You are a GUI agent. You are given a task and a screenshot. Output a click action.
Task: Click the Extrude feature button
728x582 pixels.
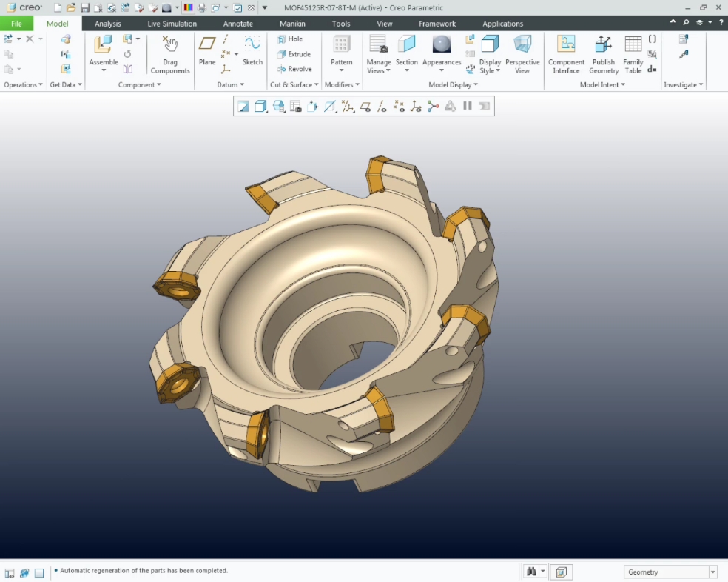pyautogui.click(x=294, y=54)
